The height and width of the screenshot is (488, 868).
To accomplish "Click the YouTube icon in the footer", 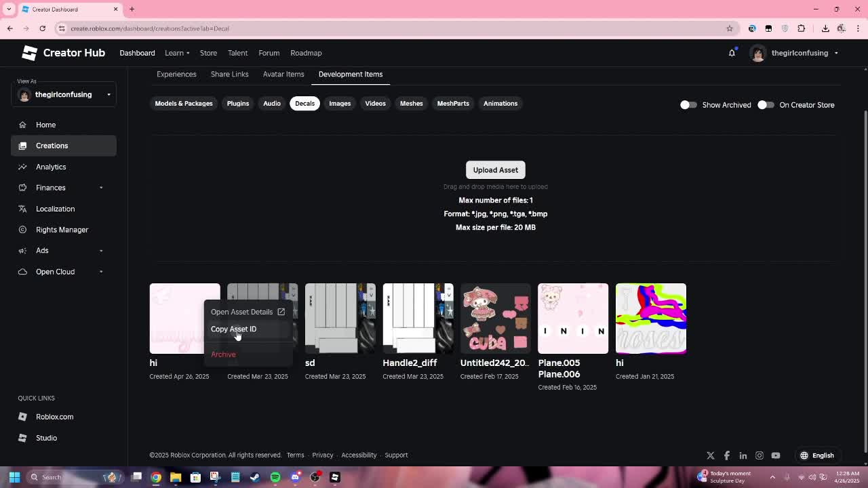I will point(776,455).
